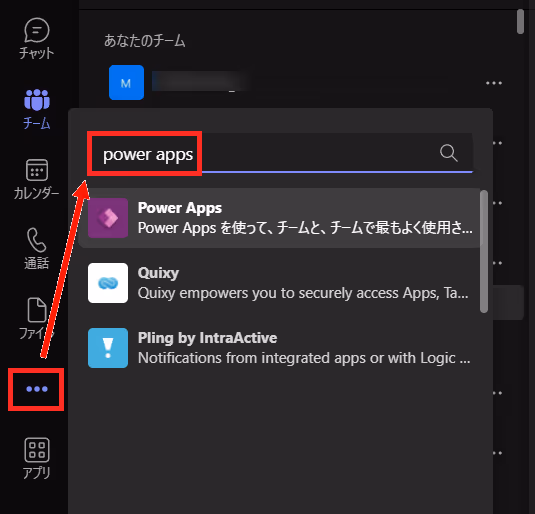Open the ファイル (Files) document icon
This screenshot has height=514, width=535.
pyautogui.click(x=37, y=319)
